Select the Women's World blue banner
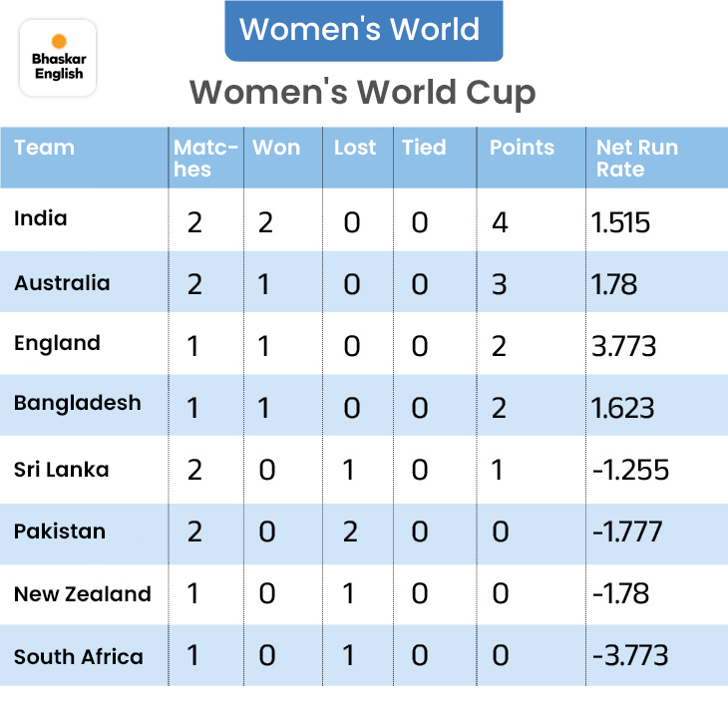The width and height of the screenshot is (728, 707). click(x=363, y=30)
